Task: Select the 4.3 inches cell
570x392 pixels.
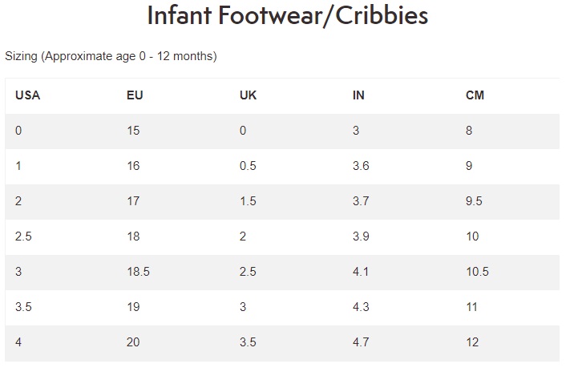Action: click(x=361, y=307)
